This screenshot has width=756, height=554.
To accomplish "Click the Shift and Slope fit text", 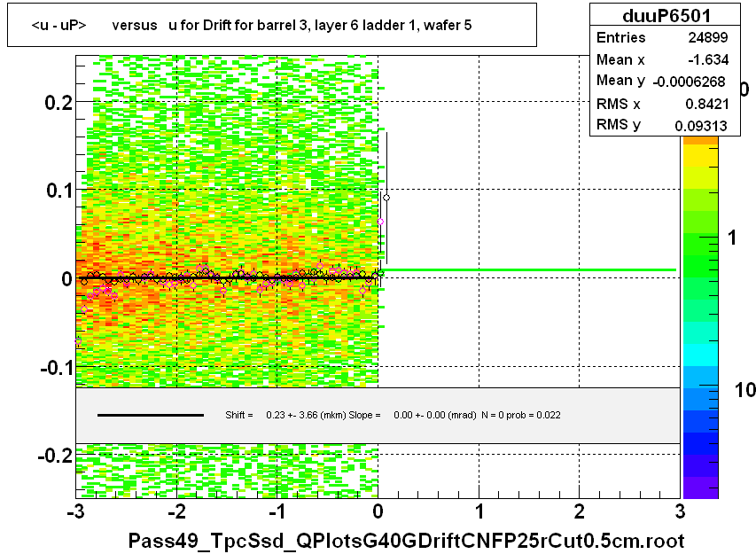I will (x=393, y=415).
